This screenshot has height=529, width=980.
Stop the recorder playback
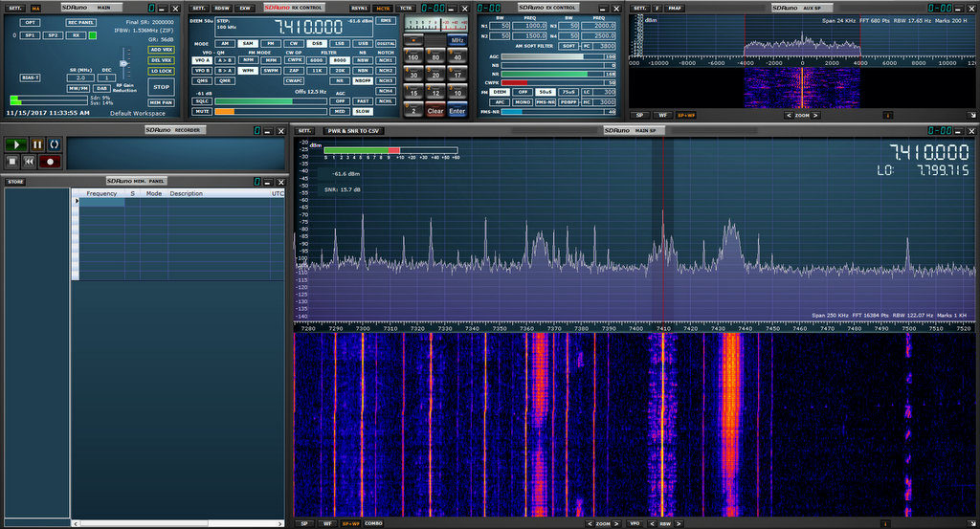coord(11,161)
